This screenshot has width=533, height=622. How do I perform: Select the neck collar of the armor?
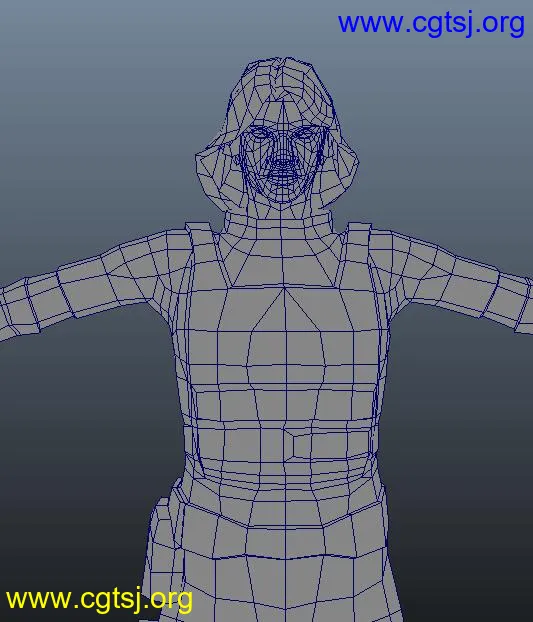tap(278, 224)
